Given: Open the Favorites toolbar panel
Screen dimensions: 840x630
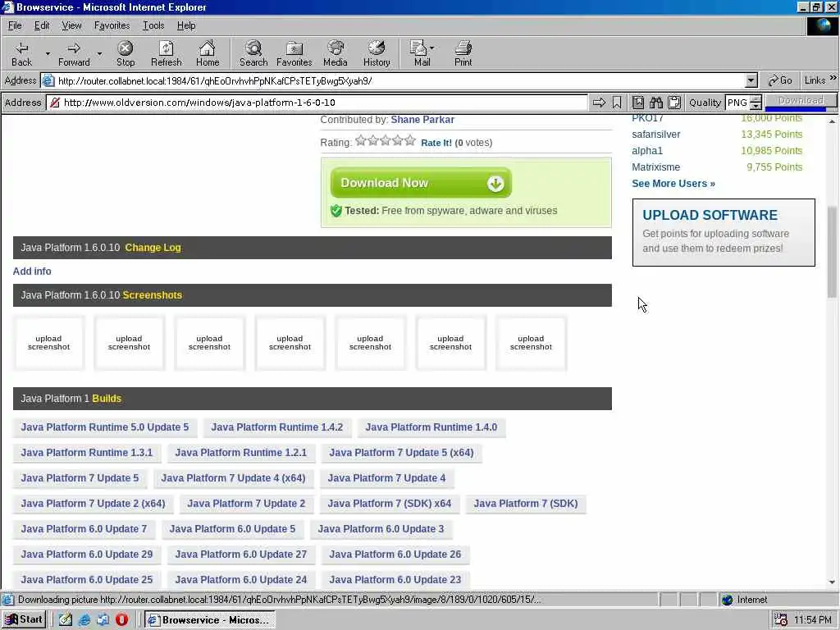Looking at the screenshot, I should 294,53.
